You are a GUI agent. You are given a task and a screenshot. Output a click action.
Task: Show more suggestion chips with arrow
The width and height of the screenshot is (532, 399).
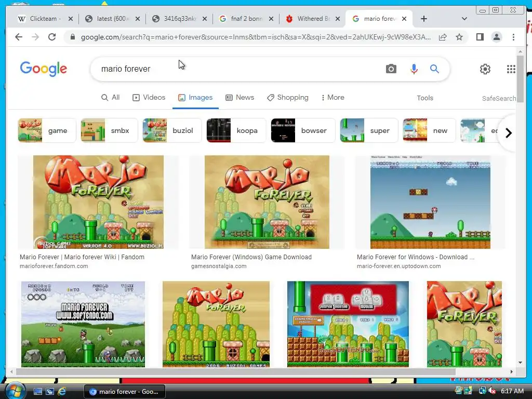508,133
